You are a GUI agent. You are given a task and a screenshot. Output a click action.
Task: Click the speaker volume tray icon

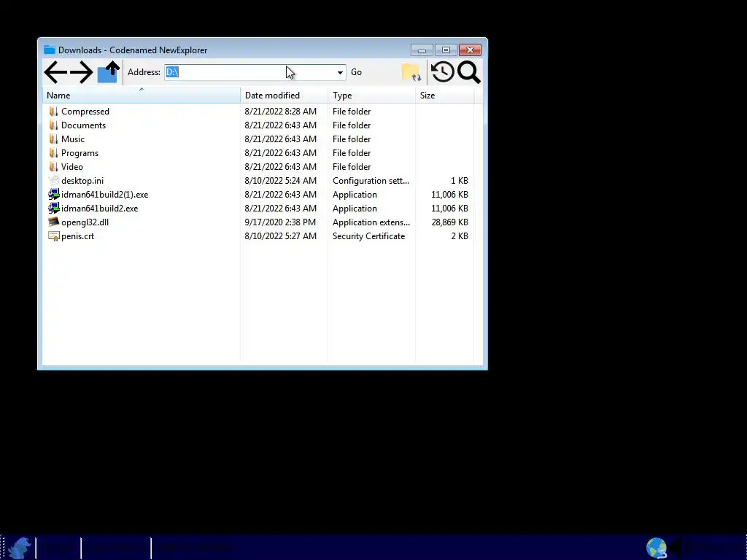click(x=678, y=548)
